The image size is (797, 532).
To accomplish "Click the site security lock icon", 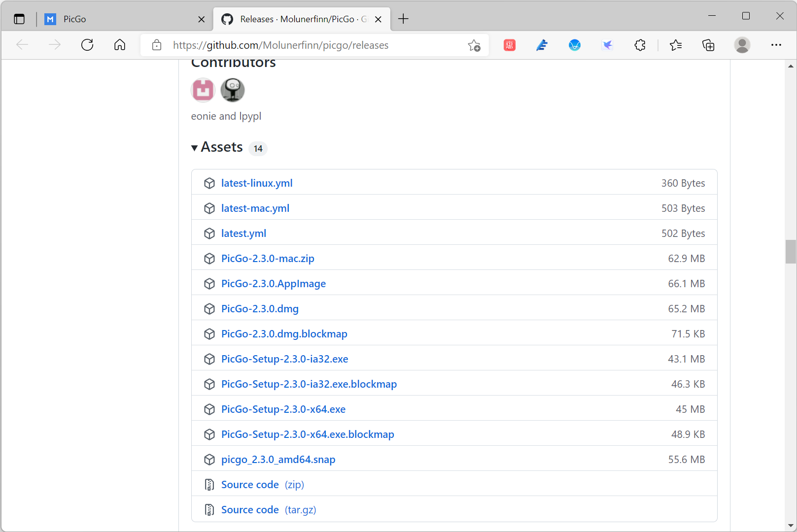I will point(156,45).
